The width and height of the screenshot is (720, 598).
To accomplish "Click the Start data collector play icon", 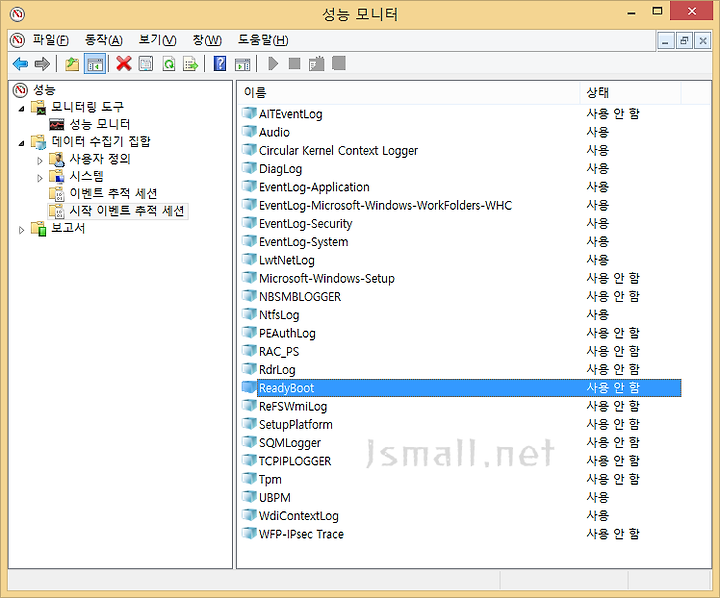I will 273,63.
